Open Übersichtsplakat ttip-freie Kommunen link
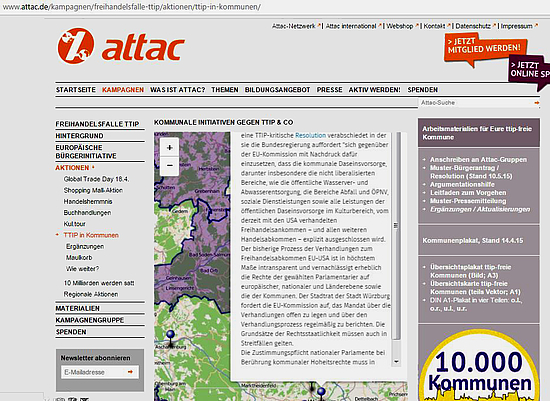The image size is (550, 401). tap(470, 271)
